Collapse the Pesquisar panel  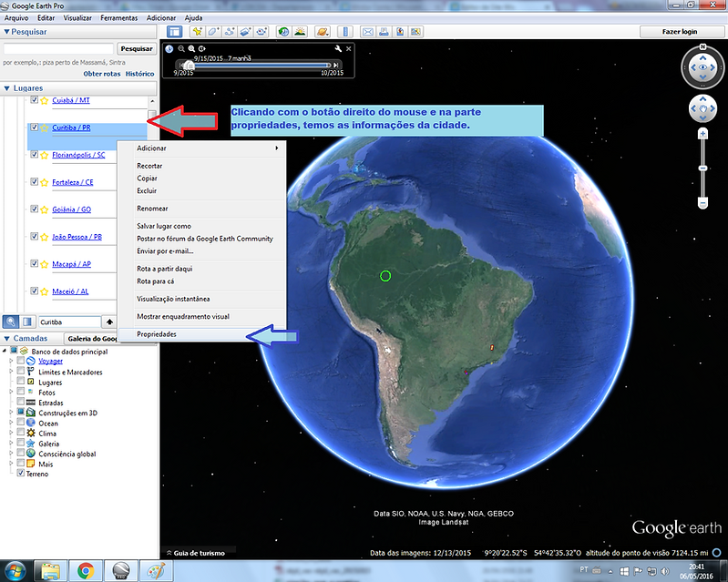pos(6,32)
